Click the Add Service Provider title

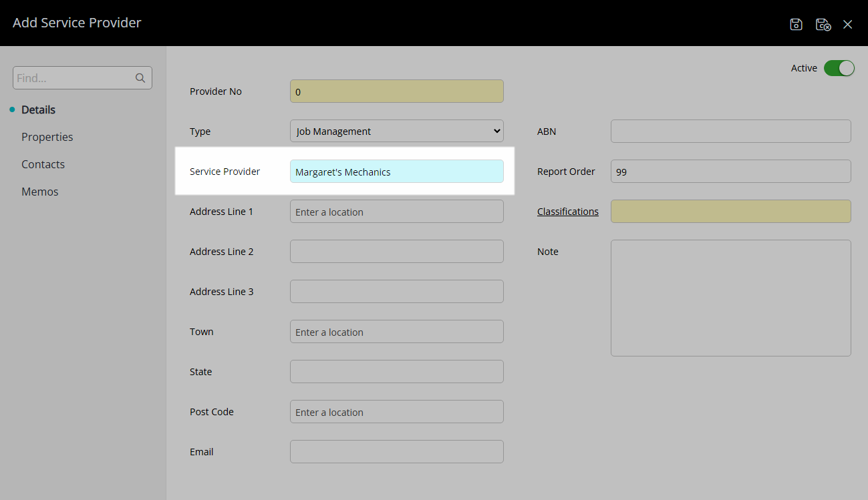pyautogui.click(x=77, y=23)
